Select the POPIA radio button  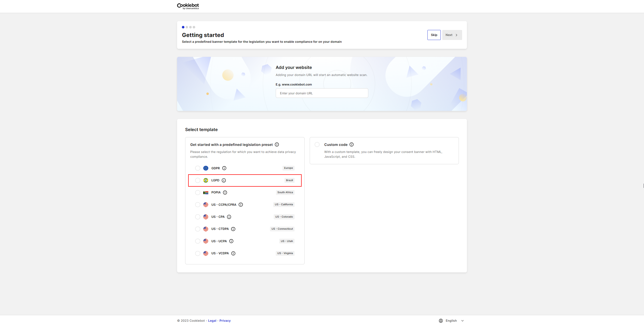198,193
